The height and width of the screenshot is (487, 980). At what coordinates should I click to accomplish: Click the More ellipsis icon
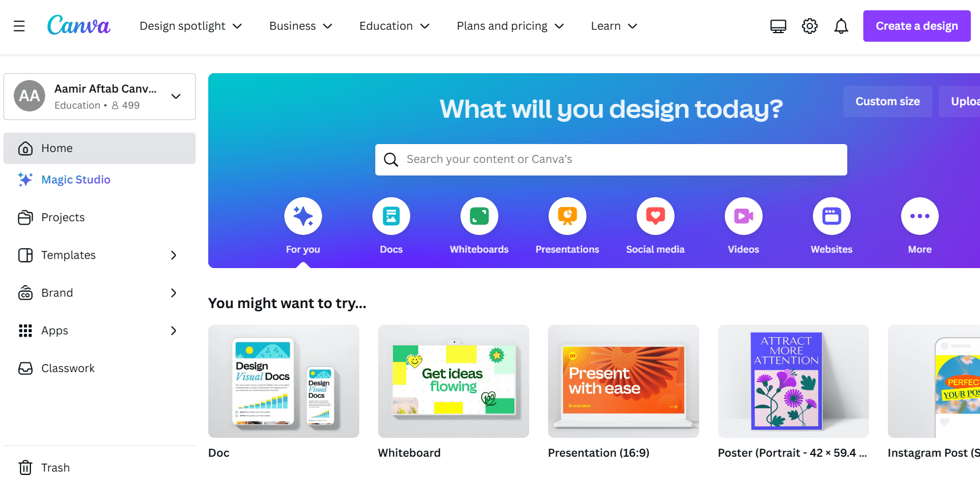click(x=920, y=216)
